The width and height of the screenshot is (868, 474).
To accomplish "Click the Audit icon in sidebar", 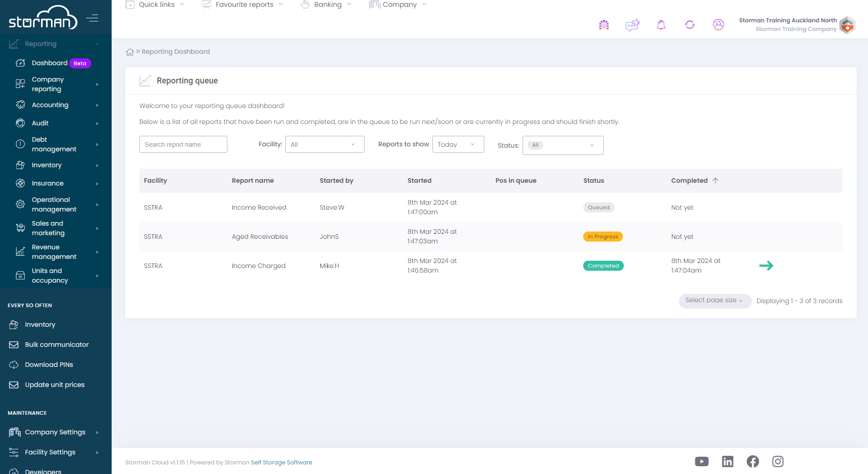I will 21,123.
